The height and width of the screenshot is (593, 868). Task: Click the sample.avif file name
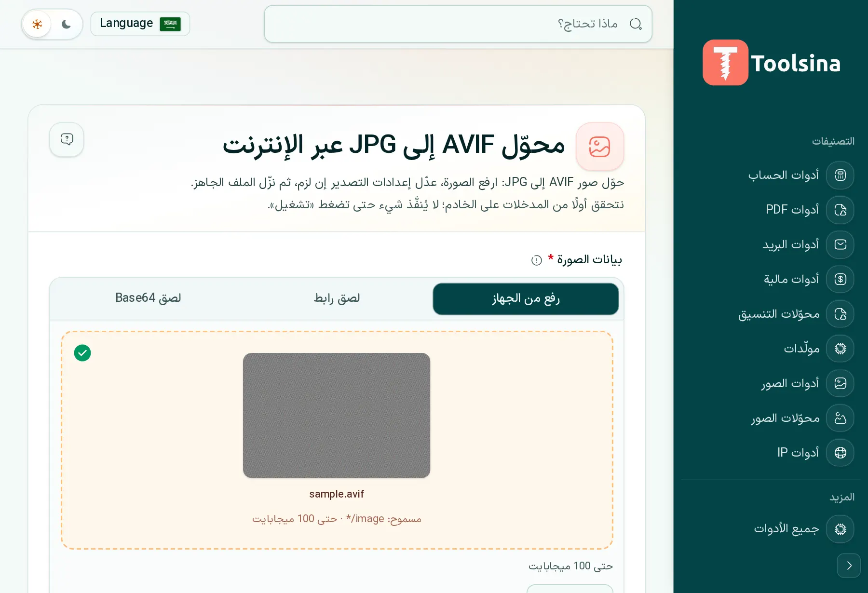[337, 494]
